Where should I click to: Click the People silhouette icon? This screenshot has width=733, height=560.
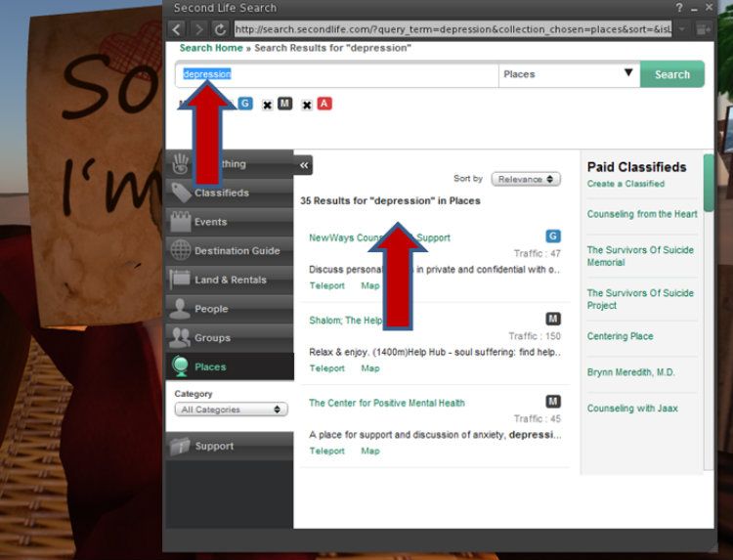180,309
